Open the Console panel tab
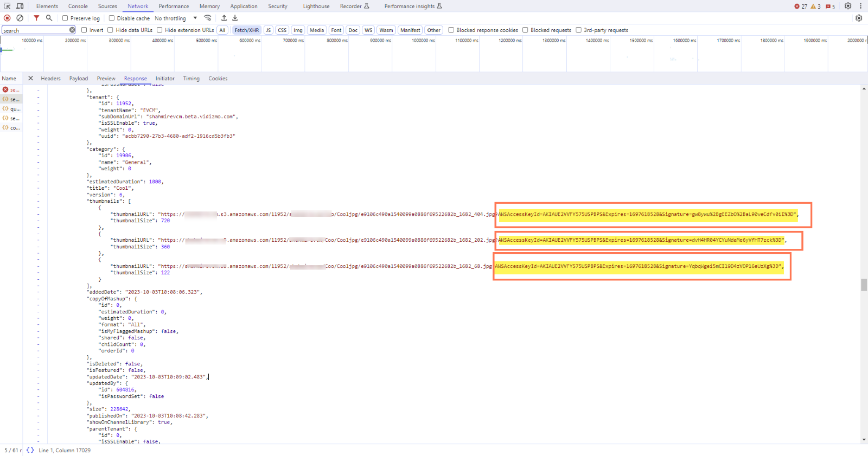This screenshot has width=868, height=456. (78, 6)
